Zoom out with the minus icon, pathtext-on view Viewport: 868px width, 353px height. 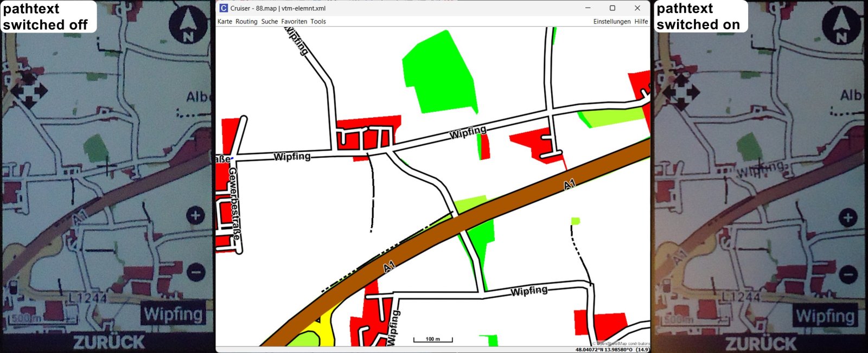click(848, 274)
